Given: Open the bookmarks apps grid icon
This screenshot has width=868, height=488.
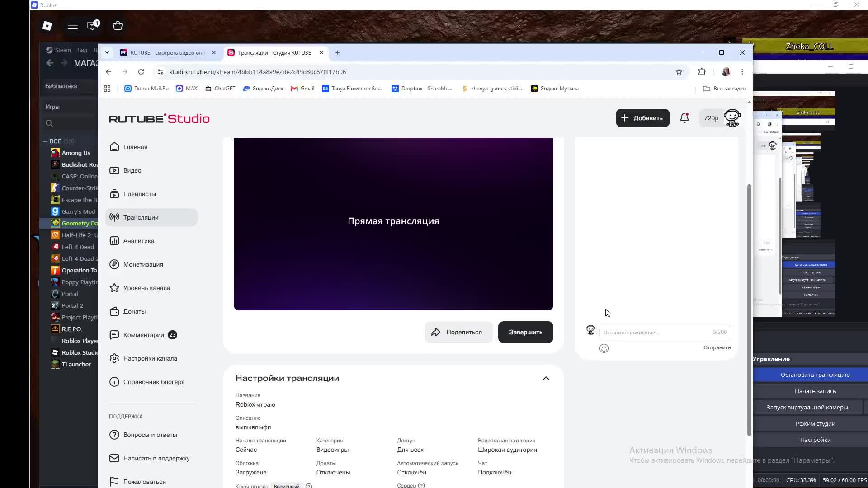Looking at the screenshot, I should point(107,89).
